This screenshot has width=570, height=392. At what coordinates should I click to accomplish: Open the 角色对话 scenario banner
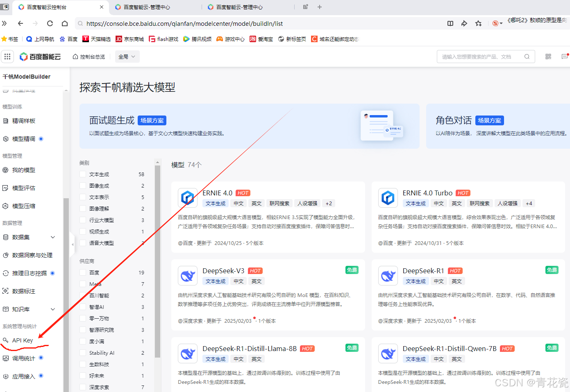click(498, 126)
